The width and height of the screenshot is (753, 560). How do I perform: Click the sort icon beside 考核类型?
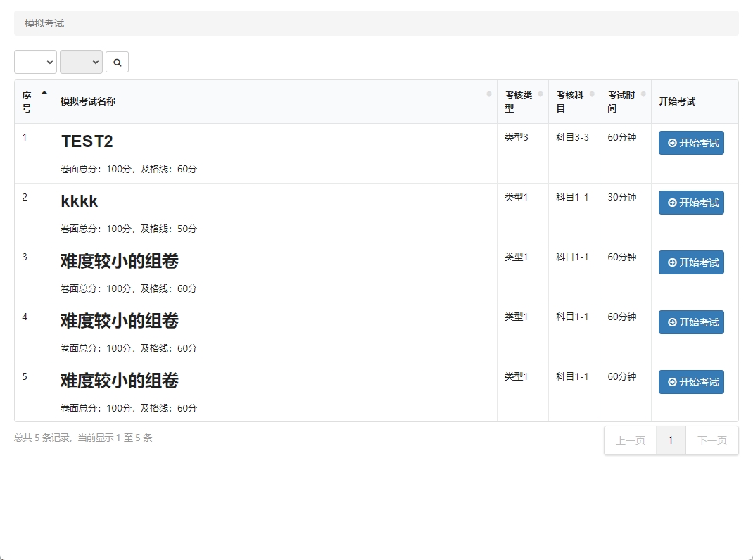(540, 94)
